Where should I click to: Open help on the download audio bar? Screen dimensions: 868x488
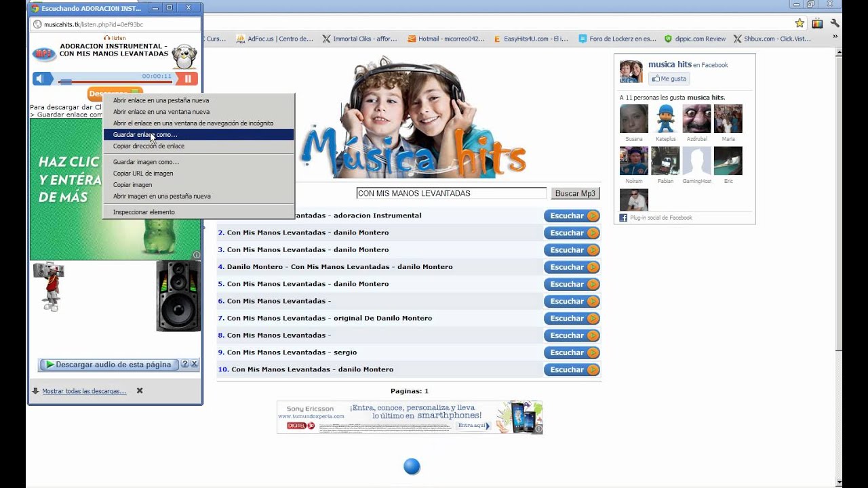(184, 365)
